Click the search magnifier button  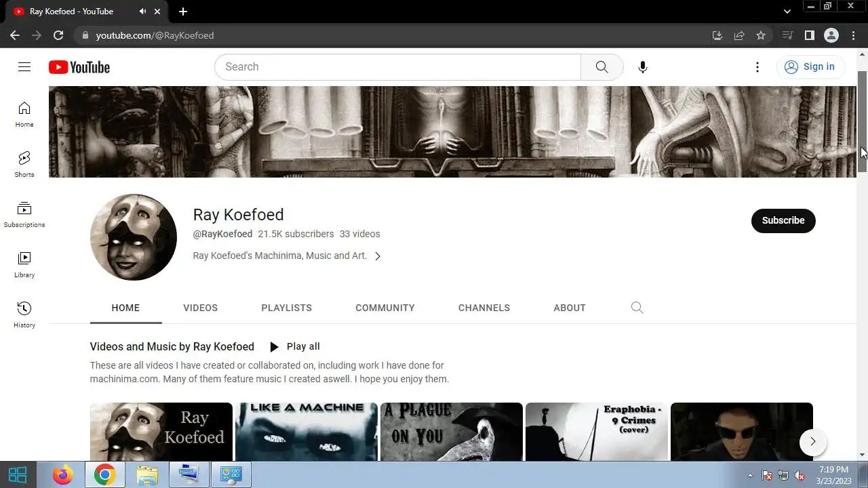pos(601,66)
